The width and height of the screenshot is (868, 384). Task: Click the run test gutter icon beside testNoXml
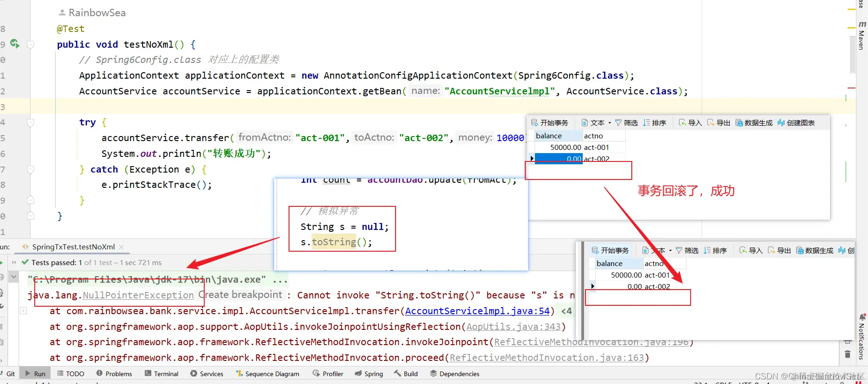(15, 43)
